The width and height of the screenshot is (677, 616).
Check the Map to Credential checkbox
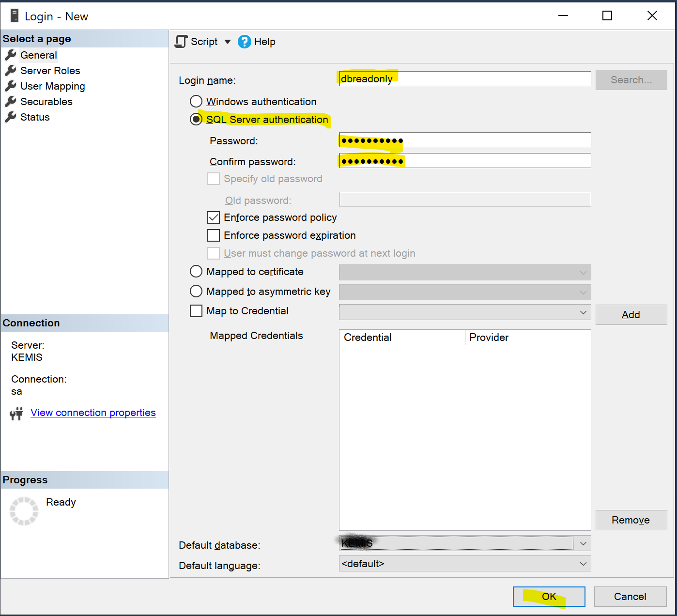click(x=196, y=311)
